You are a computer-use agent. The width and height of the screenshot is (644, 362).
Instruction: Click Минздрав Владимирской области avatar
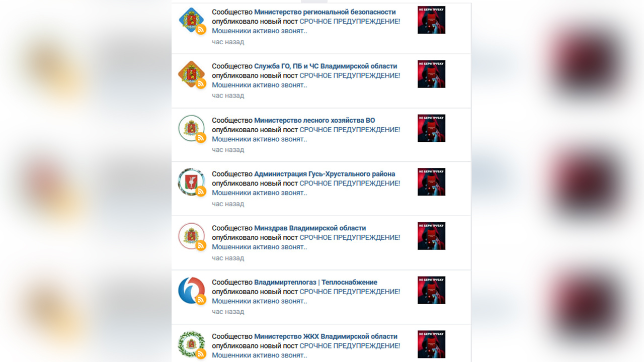(x=192, y=236)
